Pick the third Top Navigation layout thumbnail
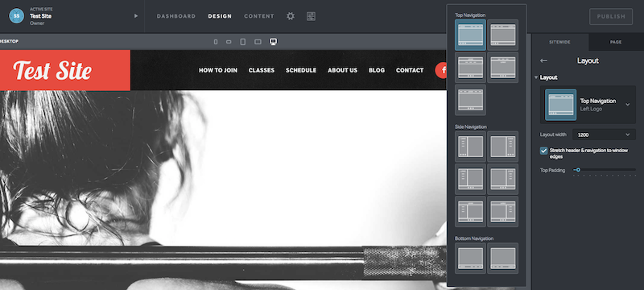644x290 pixels. click(x=470, y=68)
